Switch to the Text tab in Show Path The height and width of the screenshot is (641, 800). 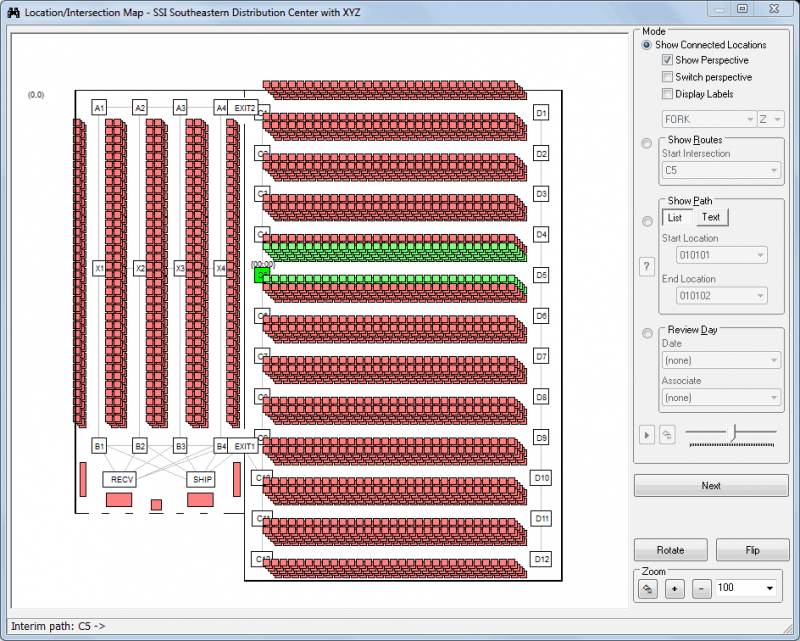pos(711,217)
